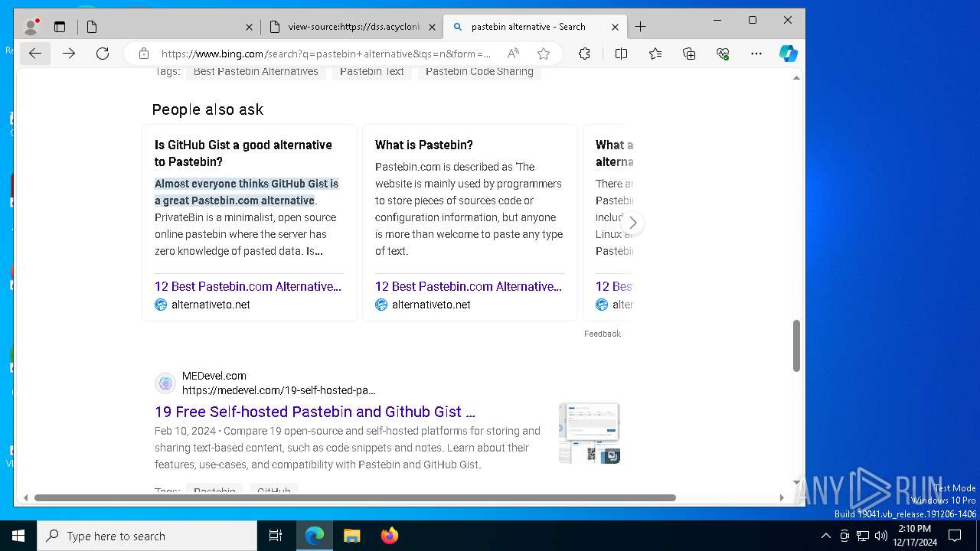Image resolution: width=980 pixels, height=551 pixels.
Task: View site information padlock icon
Action: pyautogui.click(x=144, y=54)
